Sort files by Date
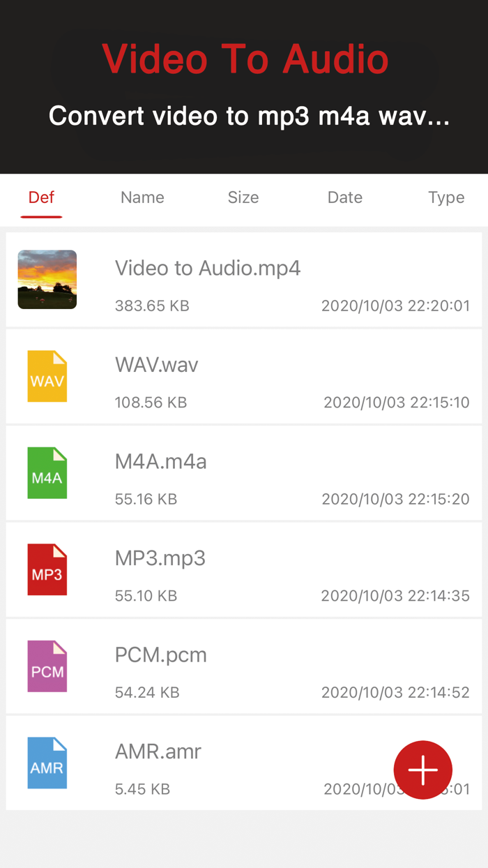This screenshot has height=868, width=488. pos(344,197)
